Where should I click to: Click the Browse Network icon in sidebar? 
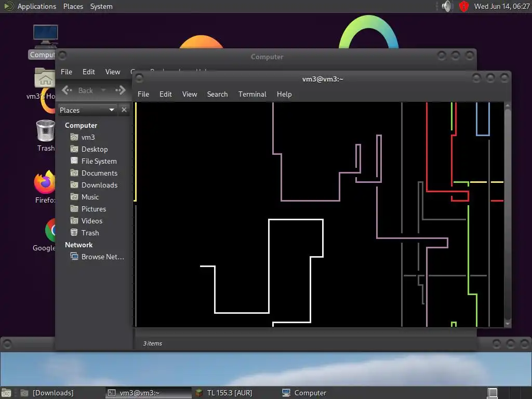[x=74, y=256]
